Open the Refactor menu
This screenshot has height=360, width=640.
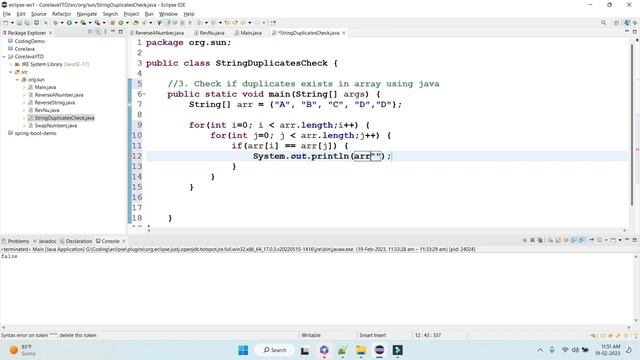click(x=61, y=14)
